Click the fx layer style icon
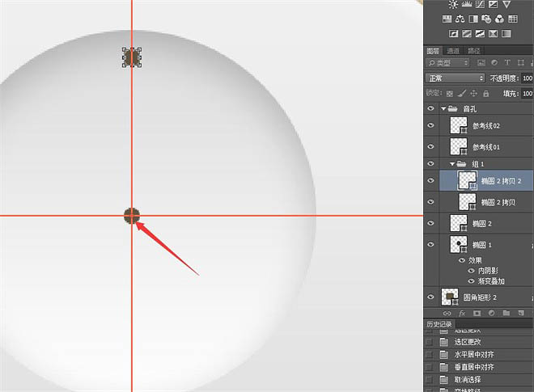 [x=462, y=312]
